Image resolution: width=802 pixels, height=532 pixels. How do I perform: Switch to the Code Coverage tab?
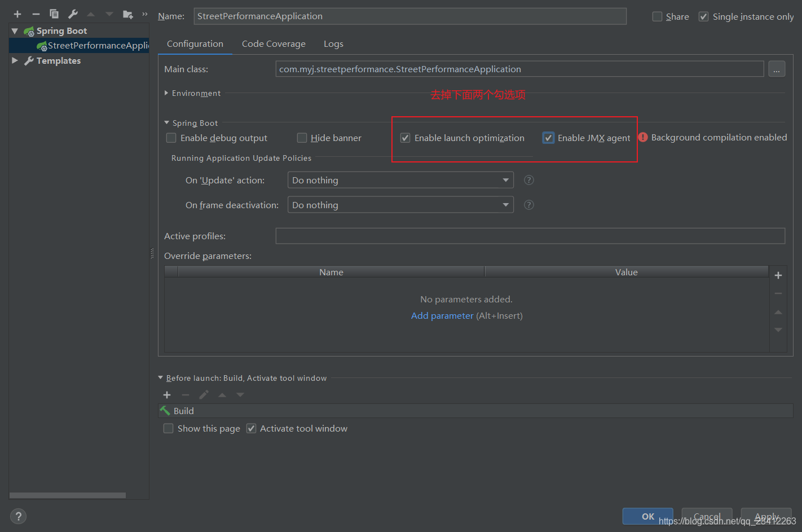click(274, 44)
